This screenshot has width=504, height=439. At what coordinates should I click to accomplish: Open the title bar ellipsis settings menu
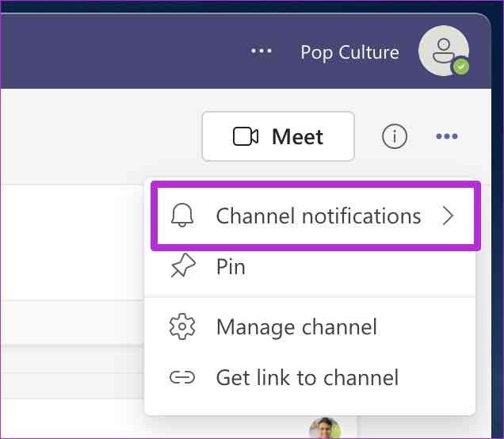(x=262, y=51)
